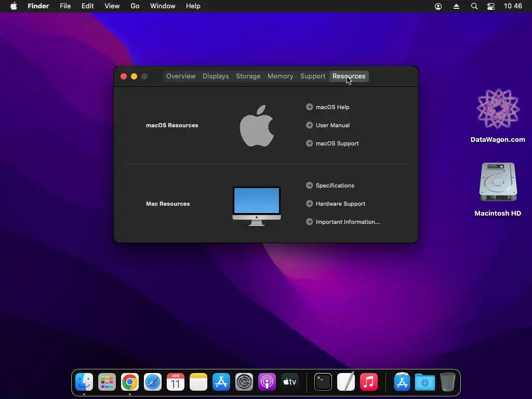Open Podcasts app in the dock
The image size is (532, 399).
pyautogui.click(x=267, y=382)
